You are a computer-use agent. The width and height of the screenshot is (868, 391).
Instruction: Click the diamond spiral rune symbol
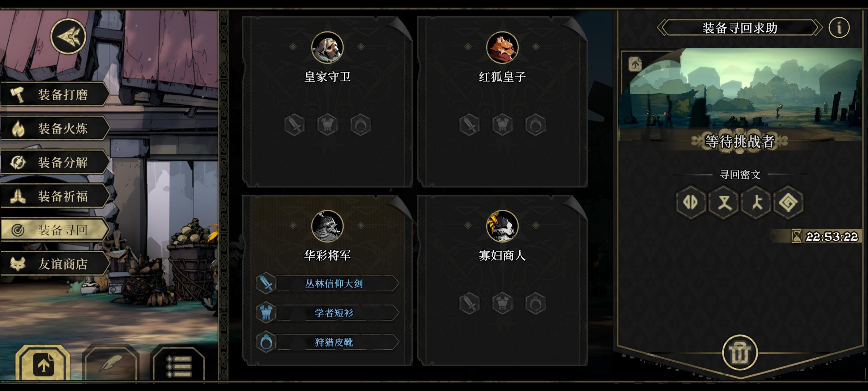[788, 202]
